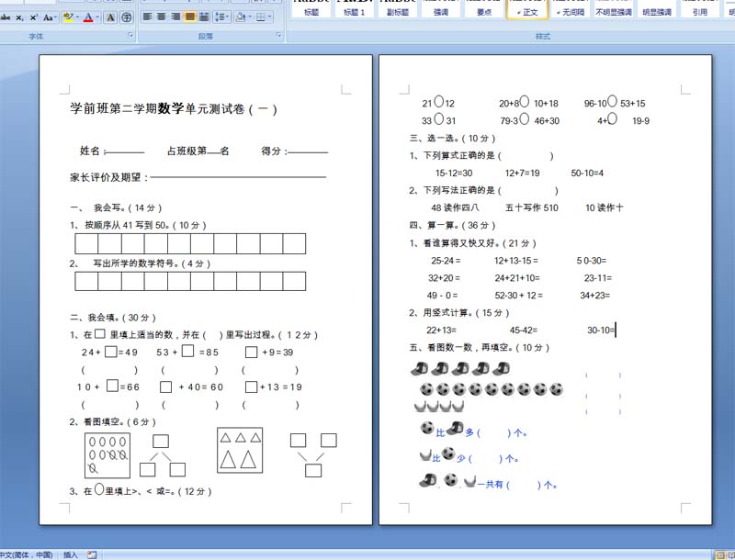Click the crossed circles picture box
The width and height of the screenshot is (735, 560).
click(107, 455)
